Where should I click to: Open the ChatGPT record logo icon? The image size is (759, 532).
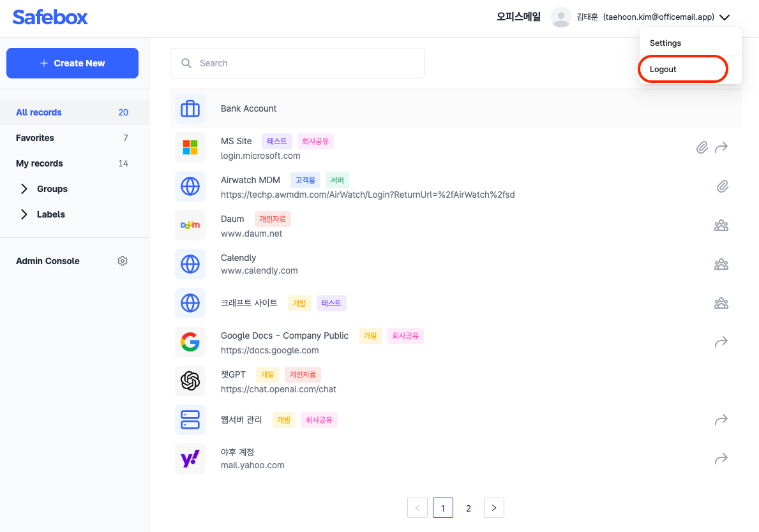pyautogui.click(x=190, y=381)
